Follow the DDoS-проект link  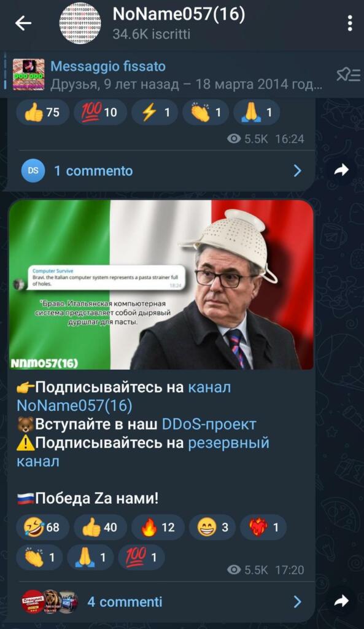pos(209,424)
